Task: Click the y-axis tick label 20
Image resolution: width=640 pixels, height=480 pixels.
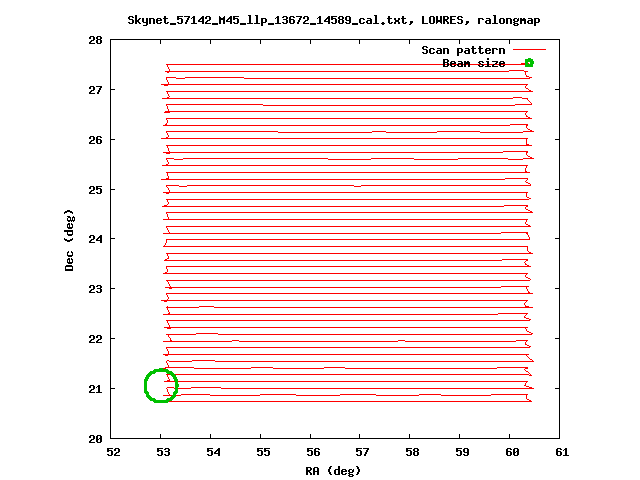Action: (x=95, y=439)
